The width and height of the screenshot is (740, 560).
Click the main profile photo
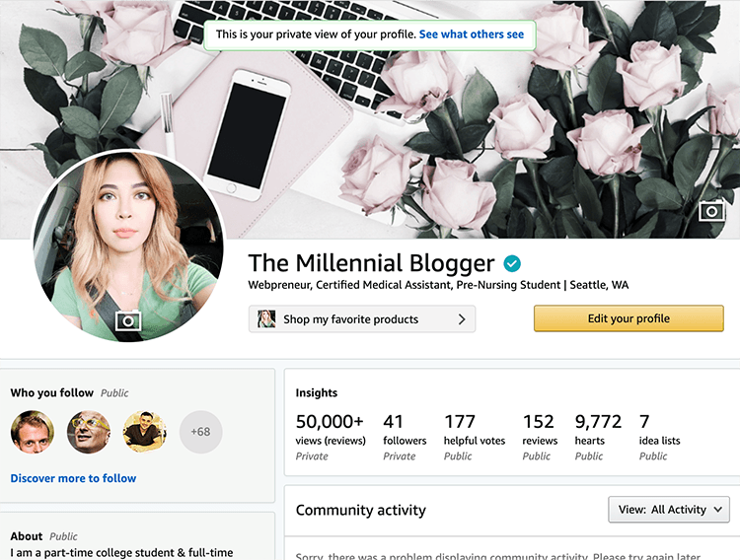tap(128, 245)
